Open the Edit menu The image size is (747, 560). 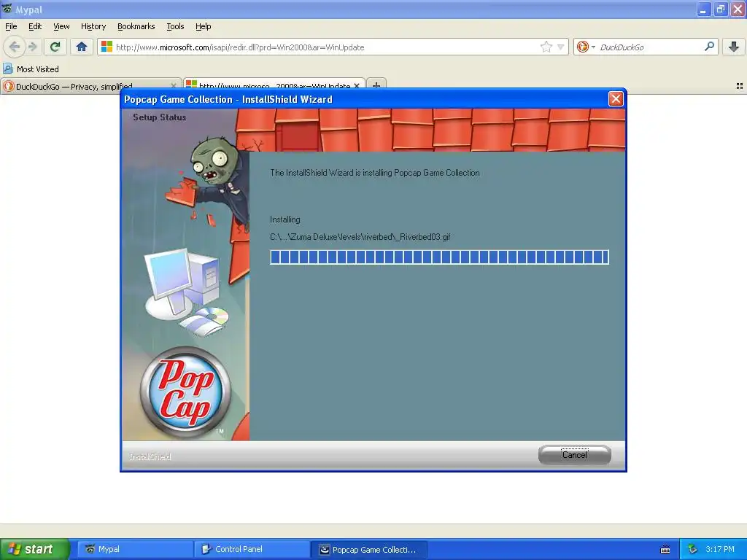(x=35, y=26)
